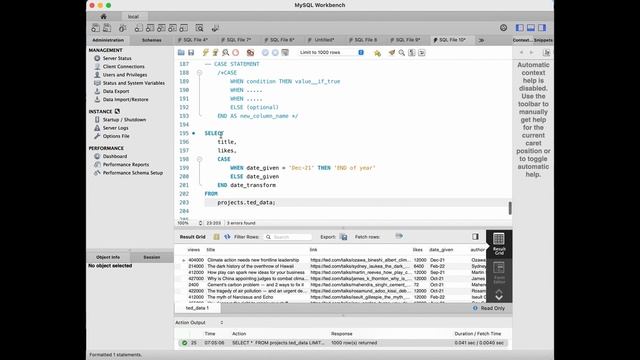640x360 pixels.
Task: Open Server Status in Management
Action: click(117, 58)
